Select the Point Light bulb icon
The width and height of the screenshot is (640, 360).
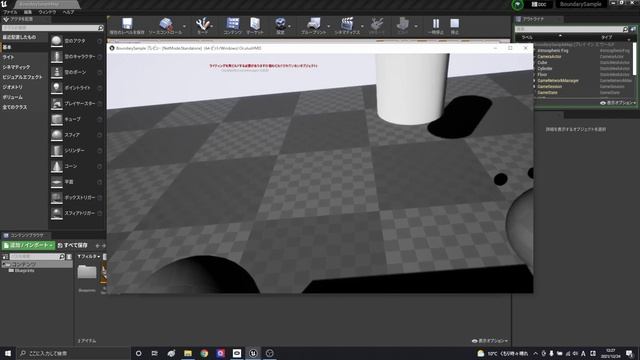click(57, 88)
